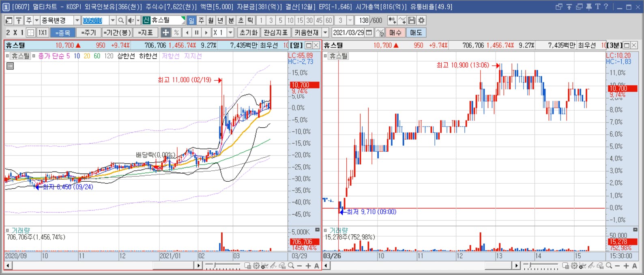The width and height of the screenshot is (644, 275).
Task: Expand the 종목변경 dropdown
Action: [x=77, y=20]
